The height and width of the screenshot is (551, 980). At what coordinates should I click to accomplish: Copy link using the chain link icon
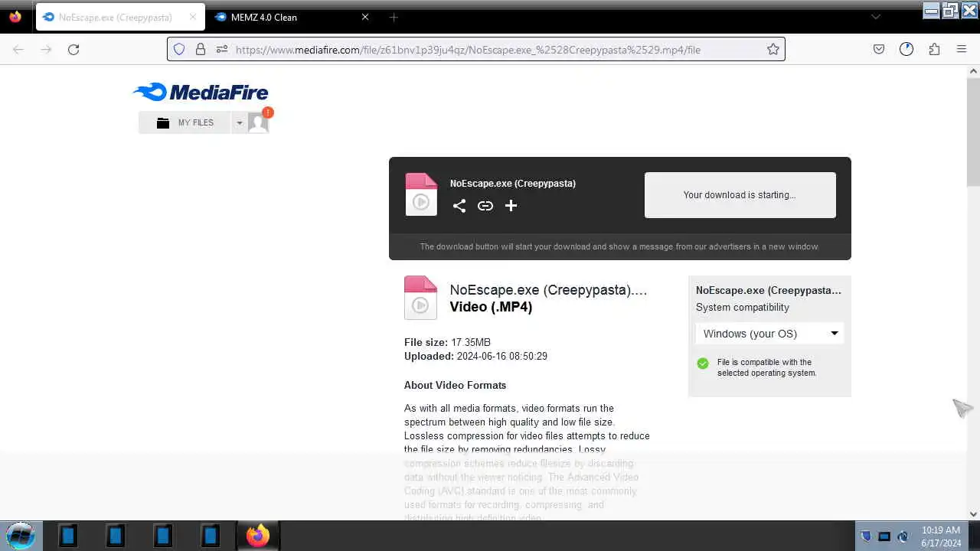(485, 206)
